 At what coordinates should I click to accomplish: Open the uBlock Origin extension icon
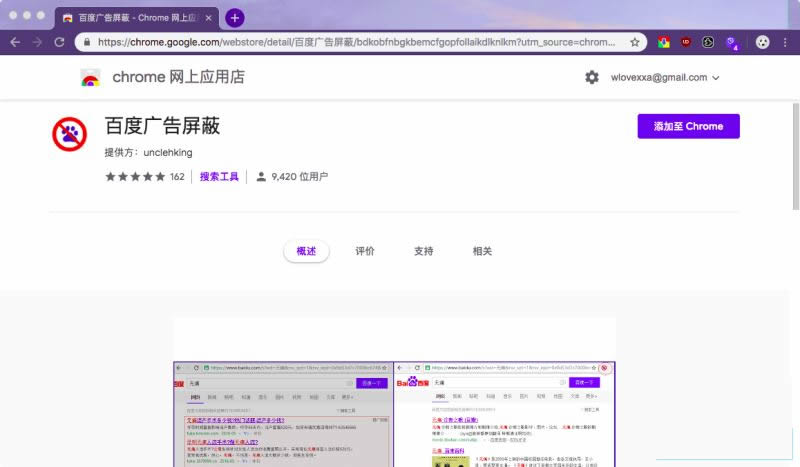tap(686, 42)
